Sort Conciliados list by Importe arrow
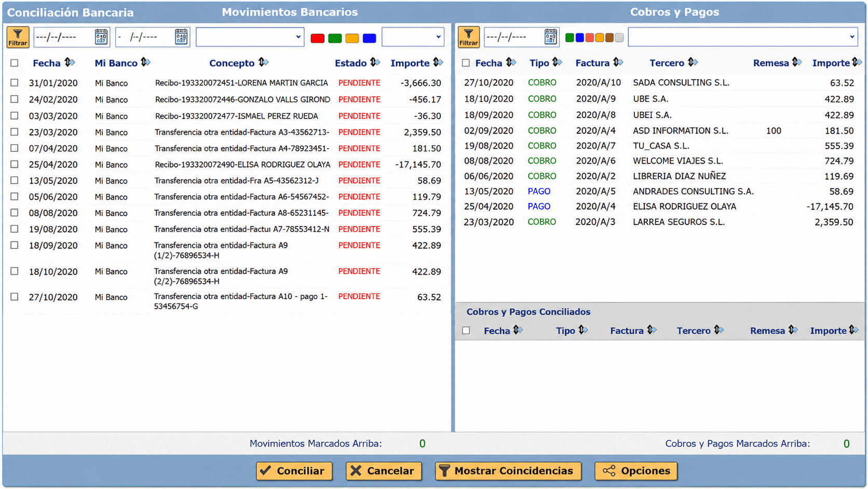868x489 pixels. pos(853,331)
